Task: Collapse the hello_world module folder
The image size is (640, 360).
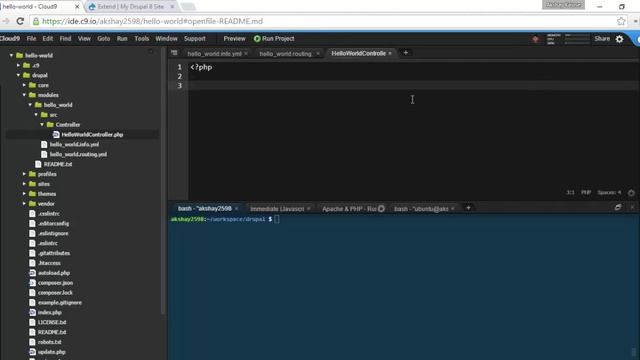Action: click(30, 105)
